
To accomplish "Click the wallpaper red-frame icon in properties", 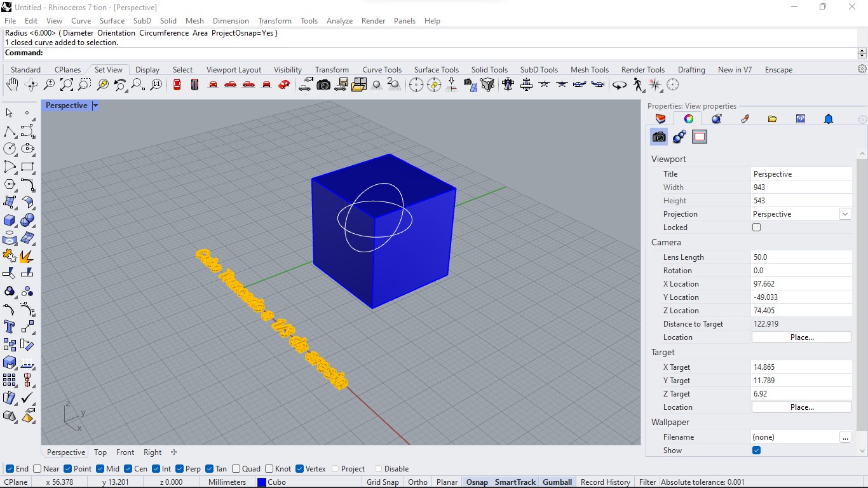I will (x=700, y=137).
